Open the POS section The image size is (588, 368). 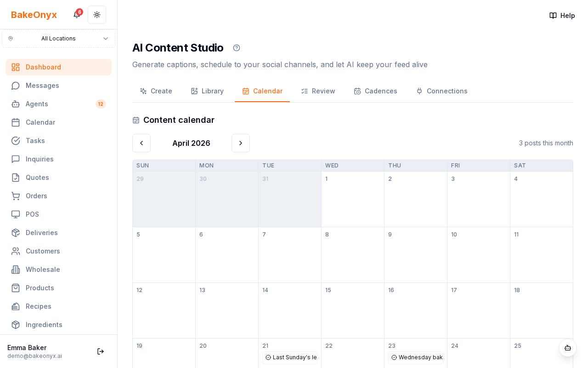point(32,214)
